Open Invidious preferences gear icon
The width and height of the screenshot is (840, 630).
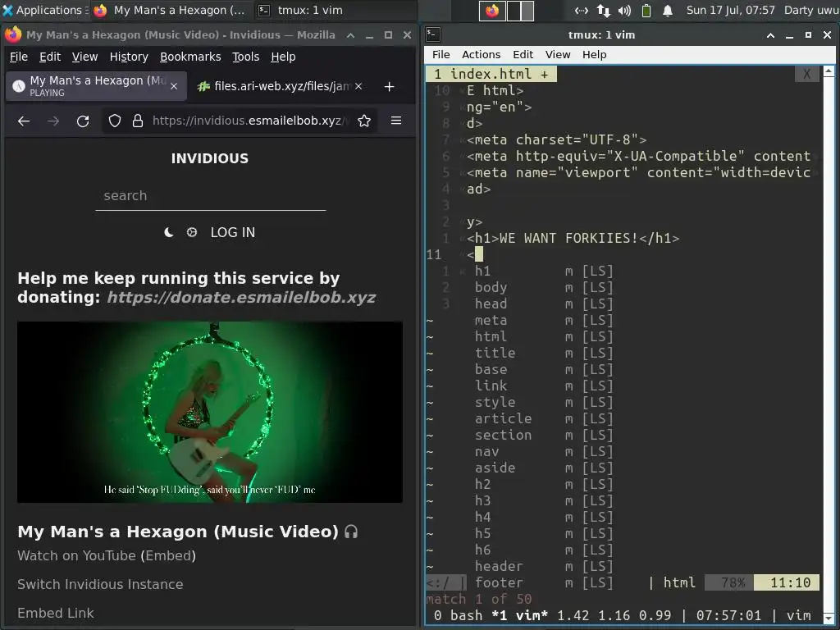pos(192,232)
